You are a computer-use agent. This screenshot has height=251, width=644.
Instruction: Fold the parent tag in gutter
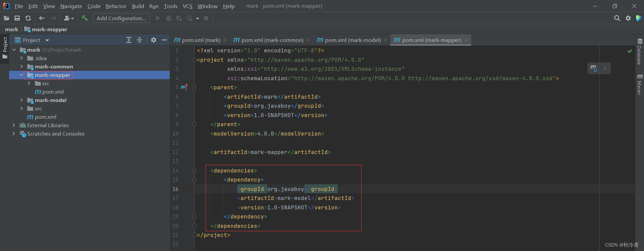[194, 88]
